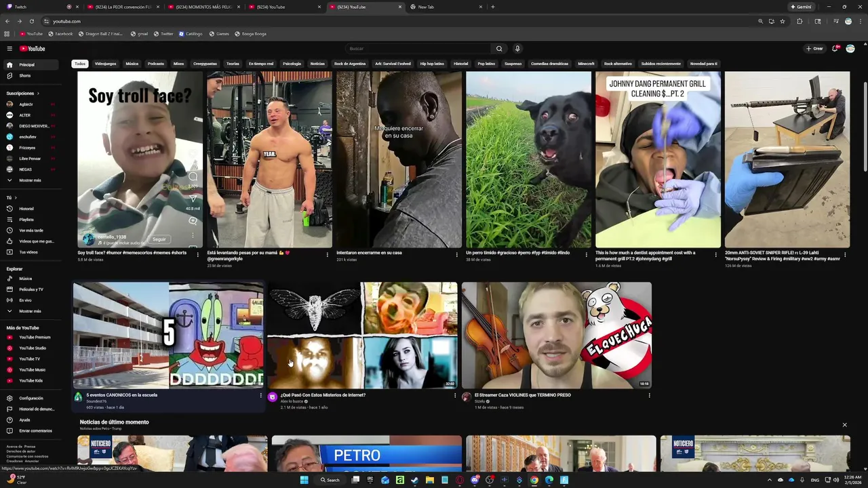Open Playlists in sidebar
868x488 pixels.
pos(31,220)
